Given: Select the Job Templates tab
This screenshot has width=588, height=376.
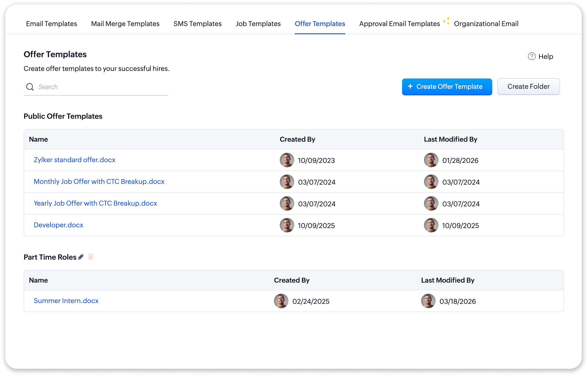Looking at the screenshot, I should tap(258, 24).
